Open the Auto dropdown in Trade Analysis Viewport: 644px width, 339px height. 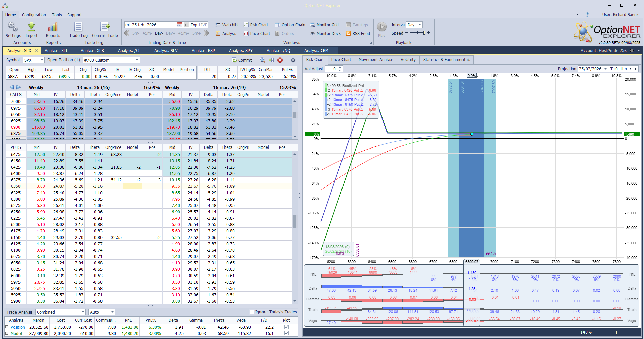112,312
